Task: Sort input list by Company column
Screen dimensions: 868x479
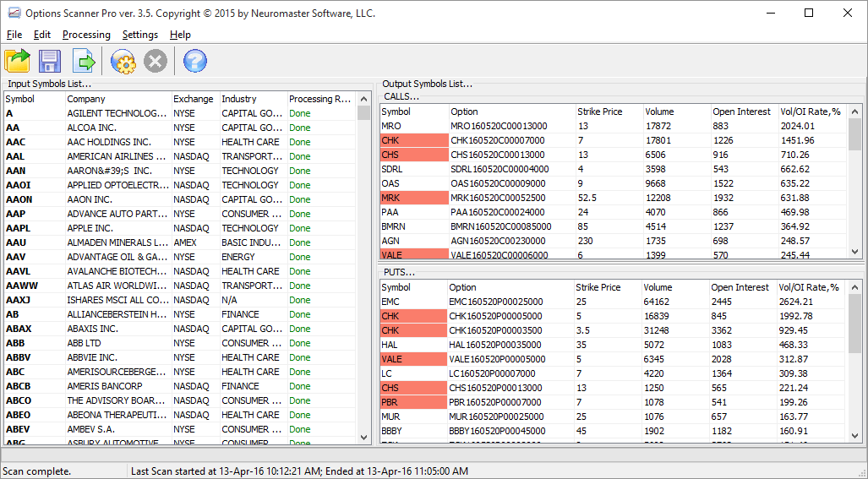Action: [118, 99]
